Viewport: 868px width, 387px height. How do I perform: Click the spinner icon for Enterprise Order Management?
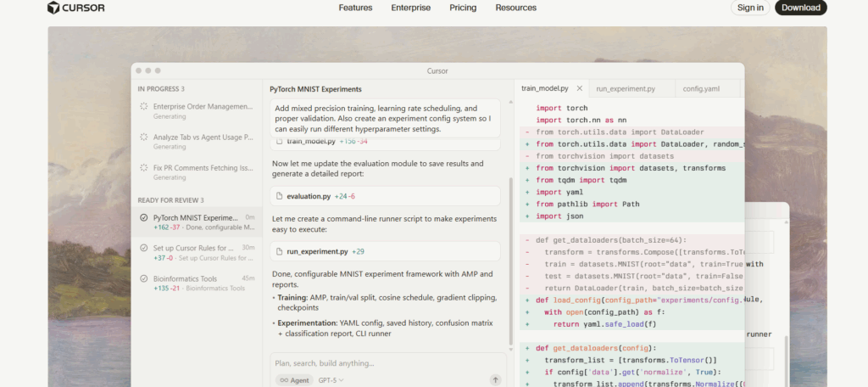(144, 107)
